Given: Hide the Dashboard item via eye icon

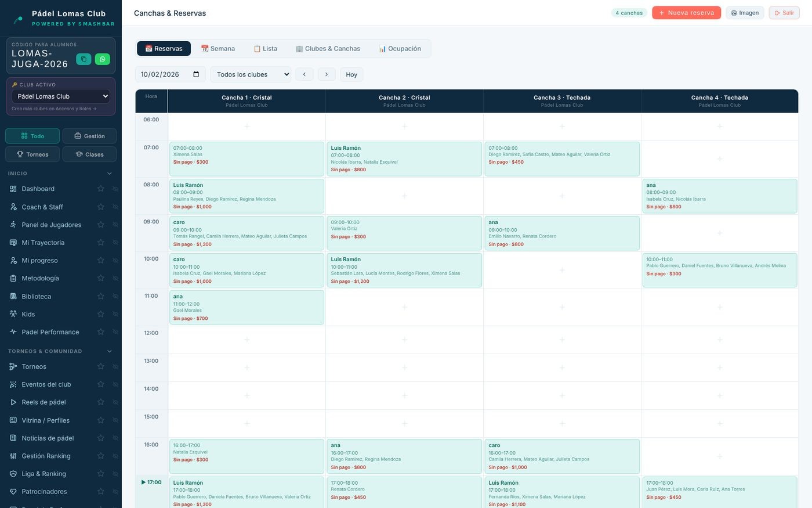Looking at the screenshot, I should 115,189.
